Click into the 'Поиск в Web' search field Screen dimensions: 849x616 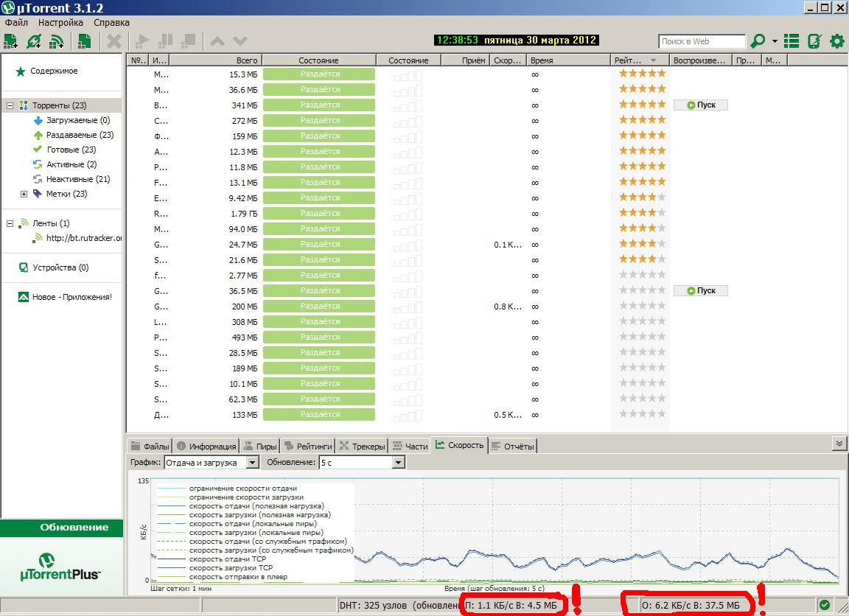click(x=702, y=41)
